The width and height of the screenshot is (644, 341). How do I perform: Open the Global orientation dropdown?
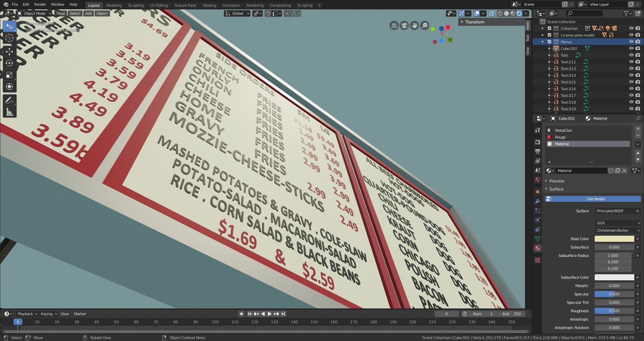[x=237, y=13]
